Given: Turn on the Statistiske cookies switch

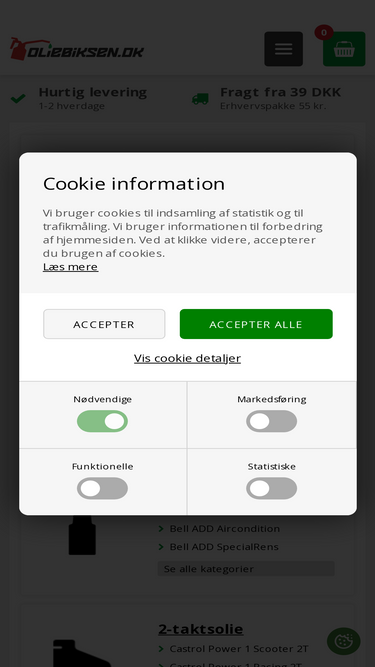Looking at the screenshot, I should click(272, 488).
